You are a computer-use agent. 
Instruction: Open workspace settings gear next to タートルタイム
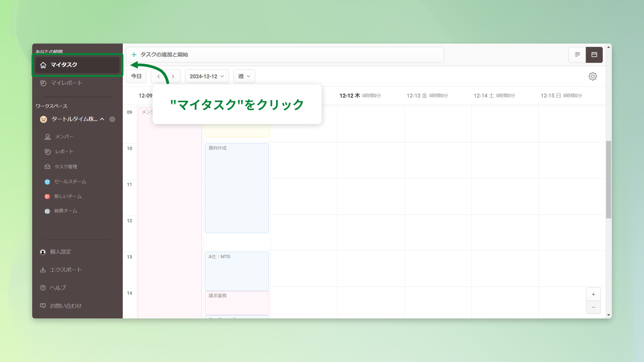pos(113,119)
